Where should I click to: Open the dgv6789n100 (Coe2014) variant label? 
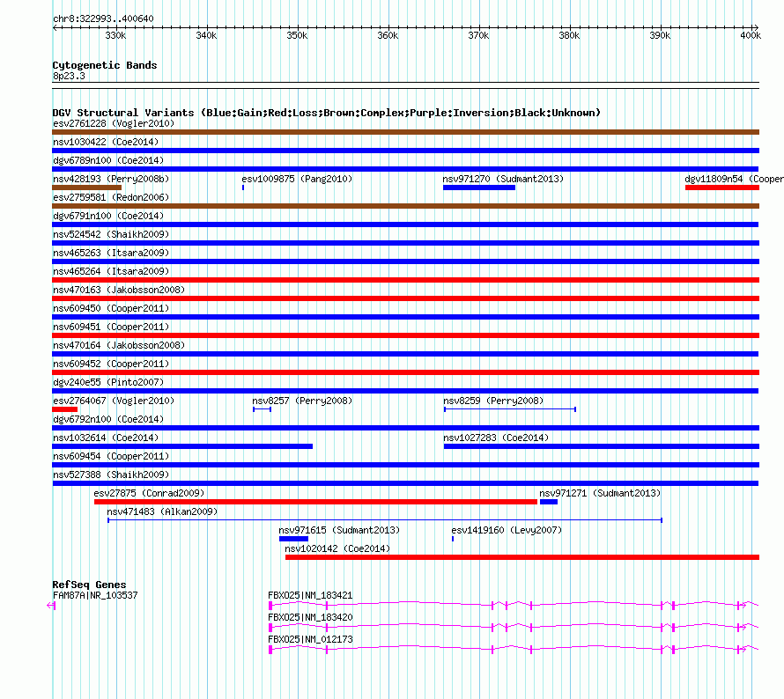point(108,160)
